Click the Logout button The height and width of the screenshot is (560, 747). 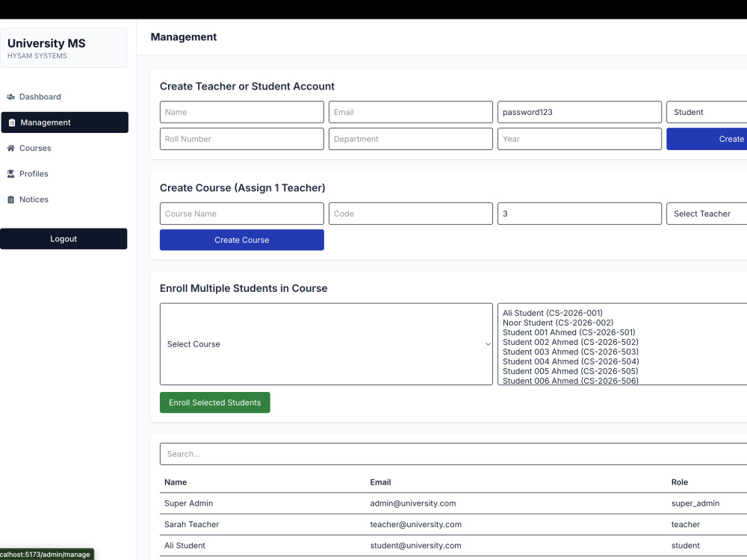[x=63, y=239]
